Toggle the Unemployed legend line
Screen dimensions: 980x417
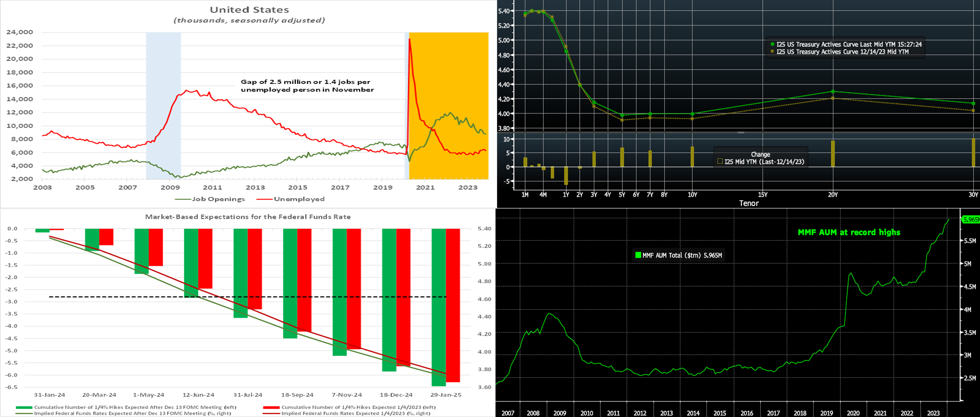[264, 199]
